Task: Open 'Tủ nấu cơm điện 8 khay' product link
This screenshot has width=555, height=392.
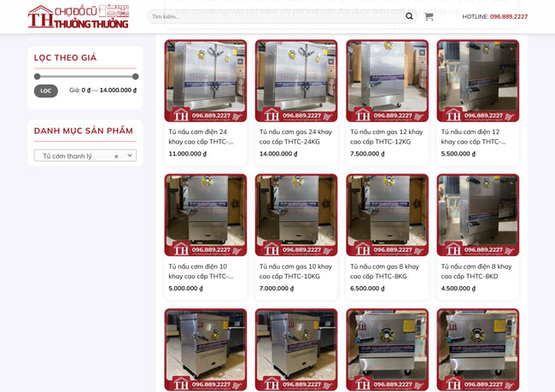Action: pyautogui.click(x=476, y=271)
